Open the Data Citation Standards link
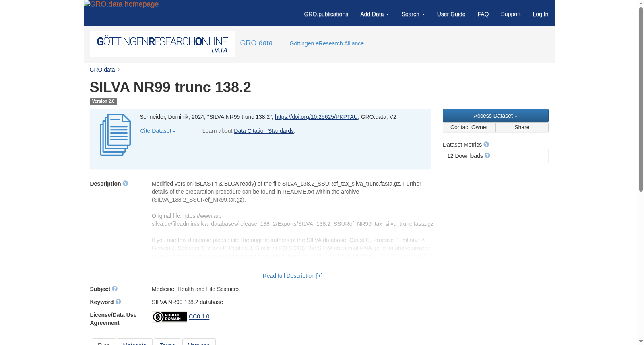 pos(264,131)
